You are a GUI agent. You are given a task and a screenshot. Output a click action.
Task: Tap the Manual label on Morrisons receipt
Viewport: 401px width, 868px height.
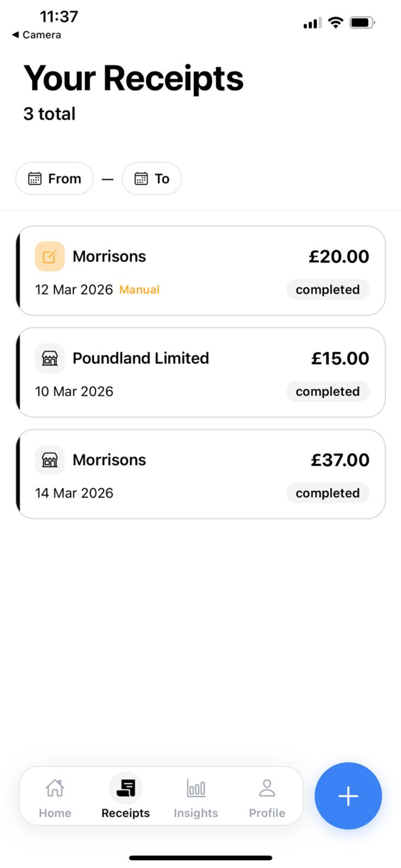pyautogui.click(x=139, y=290)
